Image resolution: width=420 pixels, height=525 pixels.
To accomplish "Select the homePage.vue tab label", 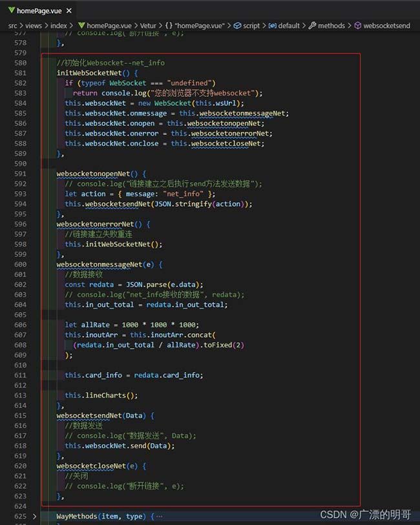I will coord(39,10).
